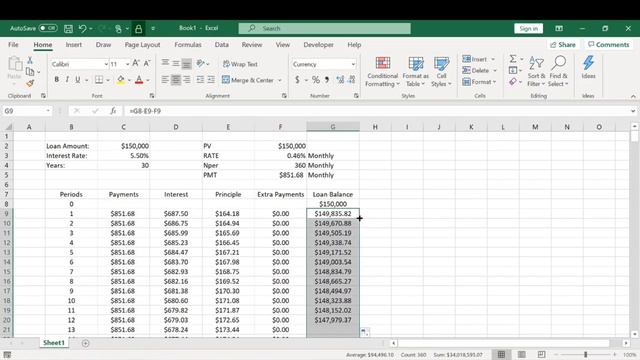Toggle Underline formatting

(x=77, y=80)
